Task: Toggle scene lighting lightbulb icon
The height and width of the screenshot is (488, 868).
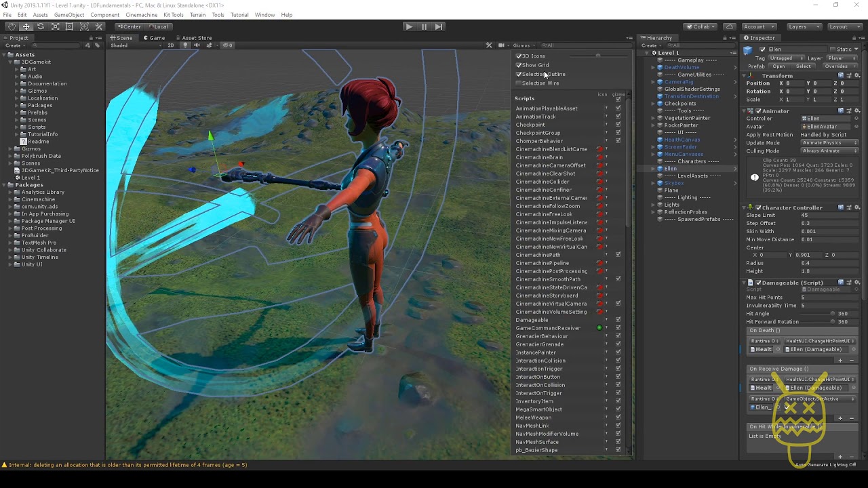Action: [185, 45]
